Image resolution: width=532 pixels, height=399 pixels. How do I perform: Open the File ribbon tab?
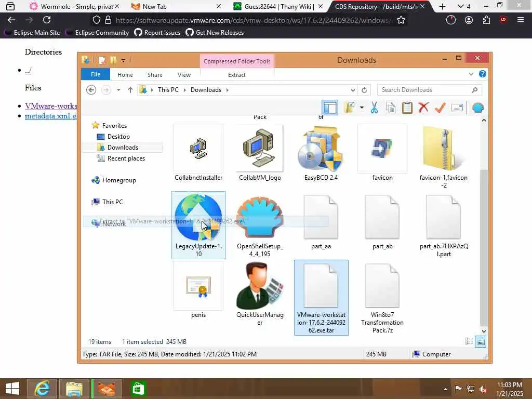96,74
